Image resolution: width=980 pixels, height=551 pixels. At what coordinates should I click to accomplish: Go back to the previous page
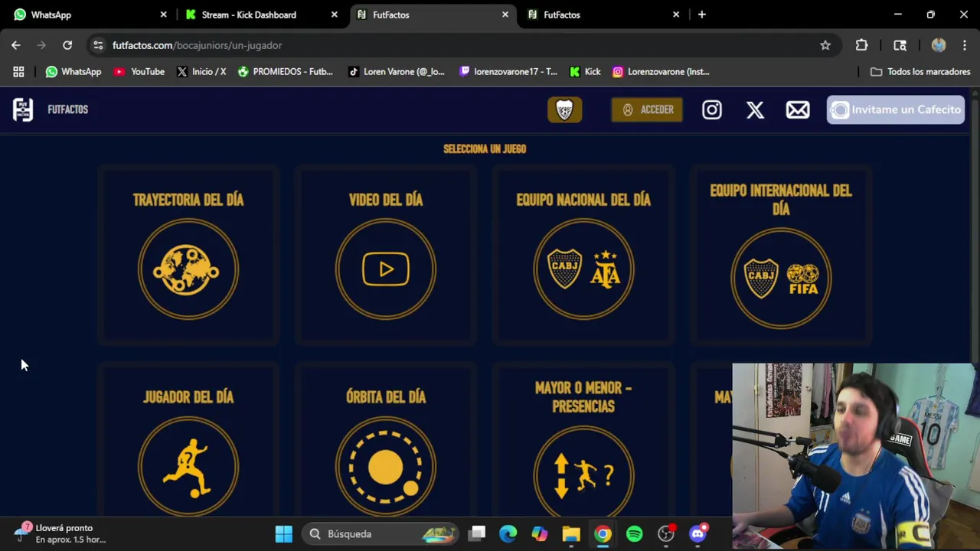pos(16,45)
